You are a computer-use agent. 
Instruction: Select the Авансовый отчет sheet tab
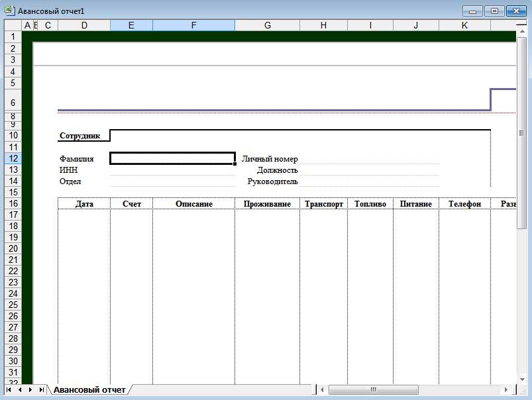click(89, 390)
